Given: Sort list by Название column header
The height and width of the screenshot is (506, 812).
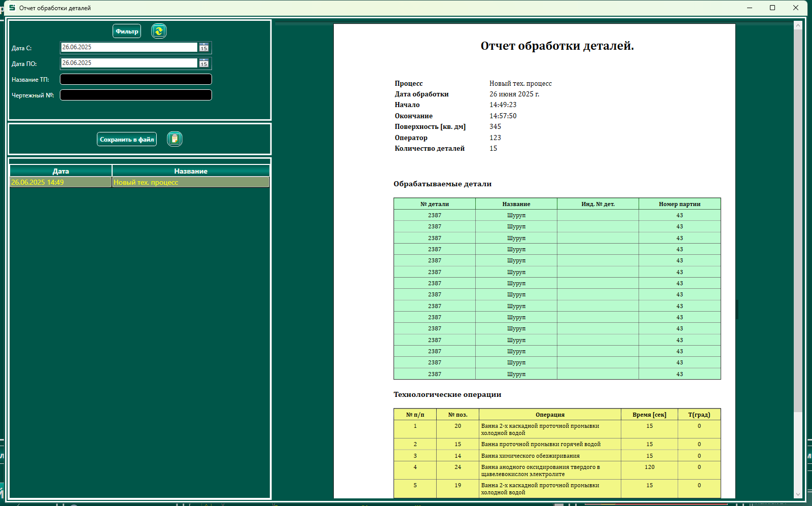Looking at the screenshot, I should (191, 171).
